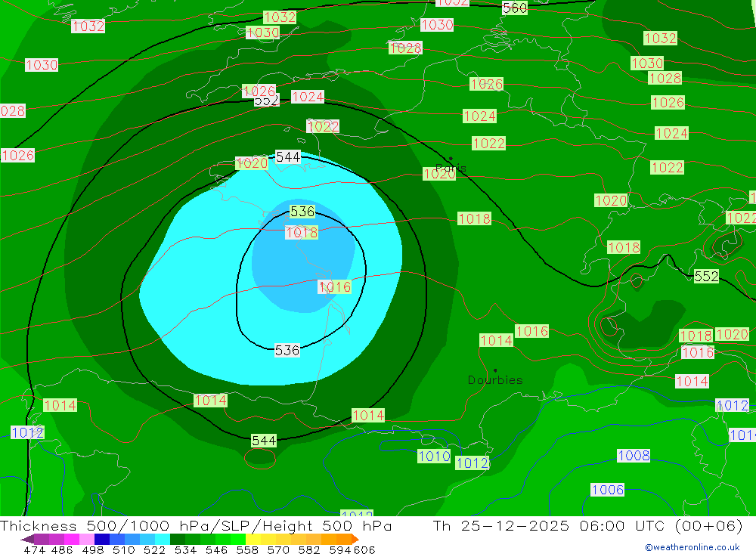Image resolution: width=756 pixels, height=554 pixels.
Task: Click the 1016 label inside the blue core
Action: click(x=335, y=287)
